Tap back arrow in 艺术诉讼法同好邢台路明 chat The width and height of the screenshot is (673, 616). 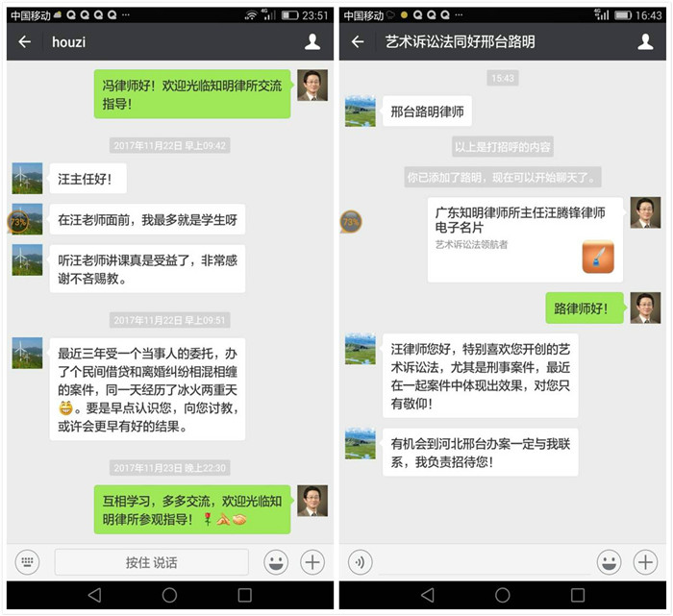click(x=358, y=41)
